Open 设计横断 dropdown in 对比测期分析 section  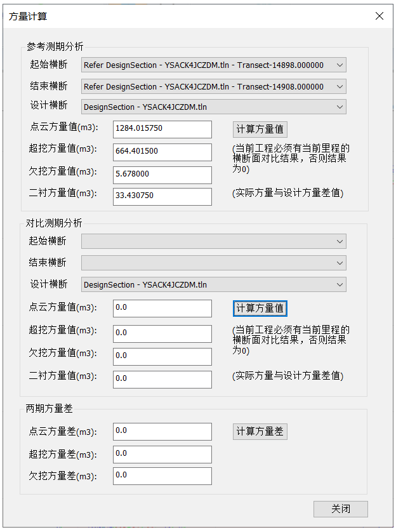(213, 284)
